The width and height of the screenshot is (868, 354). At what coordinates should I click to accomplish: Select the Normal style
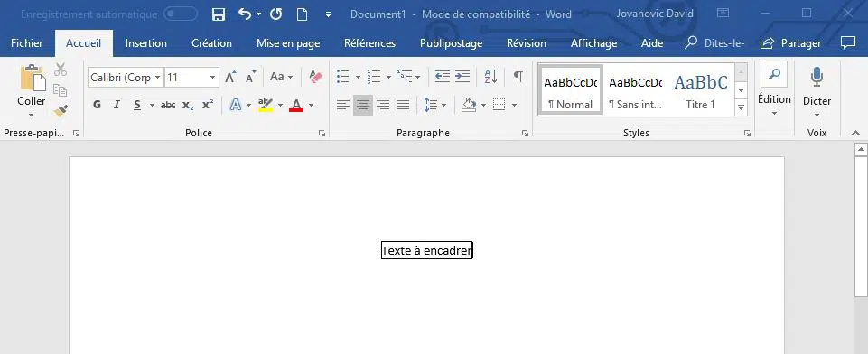(x=571, y=89)
